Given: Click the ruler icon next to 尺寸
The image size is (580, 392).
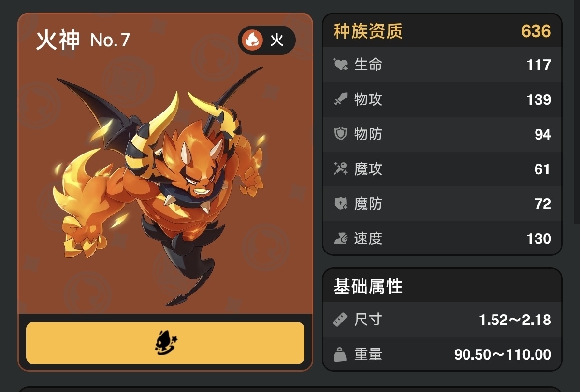Looking at the screenshot, I should 341,319.
